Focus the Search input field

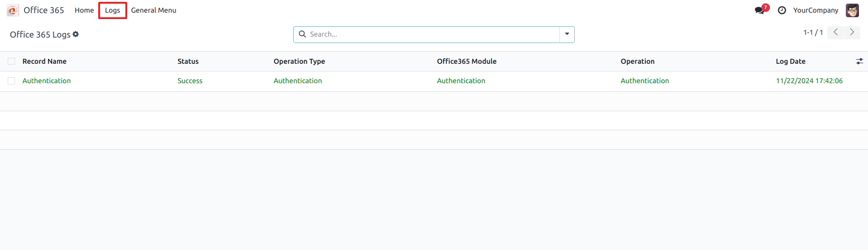pyautogui.click(x=432, y=34)
